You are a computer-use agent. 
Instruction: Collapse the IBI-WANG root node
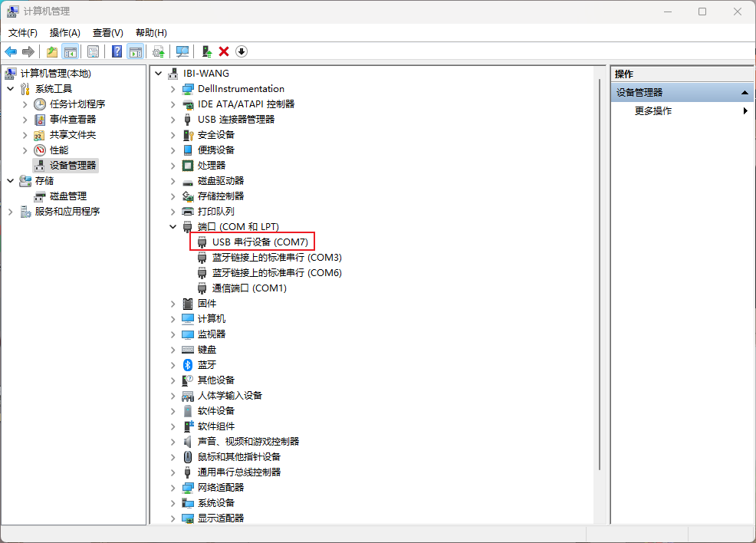click(158, 74)
